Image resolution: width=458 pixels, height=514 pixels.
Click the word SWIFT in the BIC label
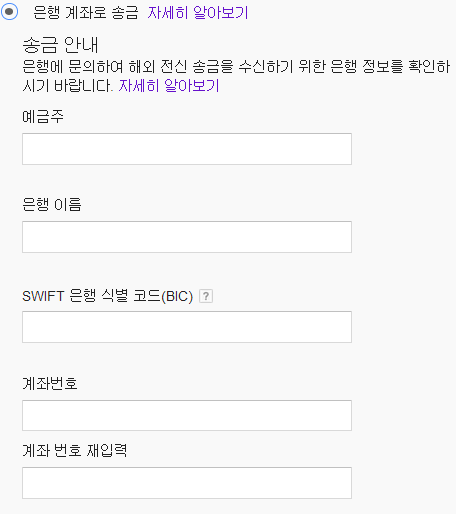(43, 296)
